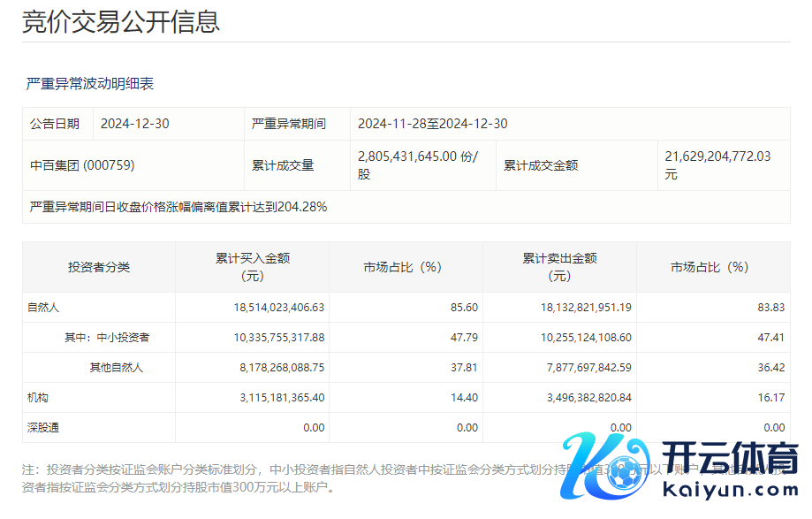Click the 累计买入金额 column header

[x=253, y=267]
